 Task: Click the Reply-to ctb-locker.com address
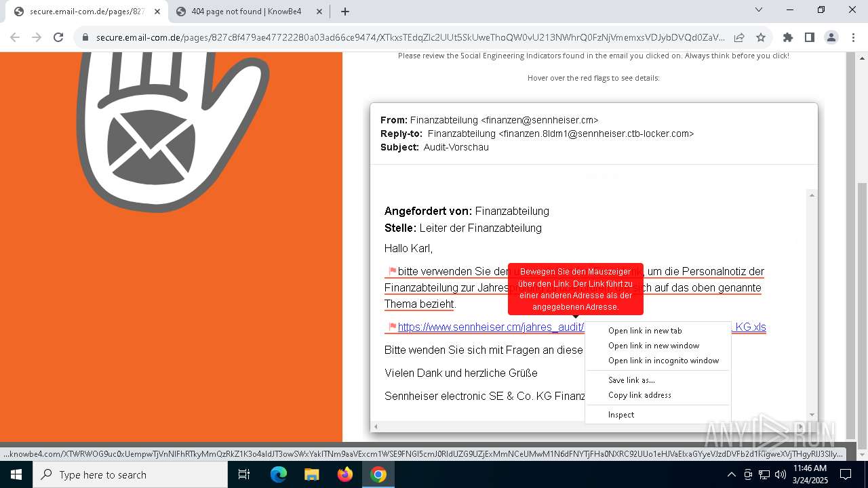click(x=596, y=134)
